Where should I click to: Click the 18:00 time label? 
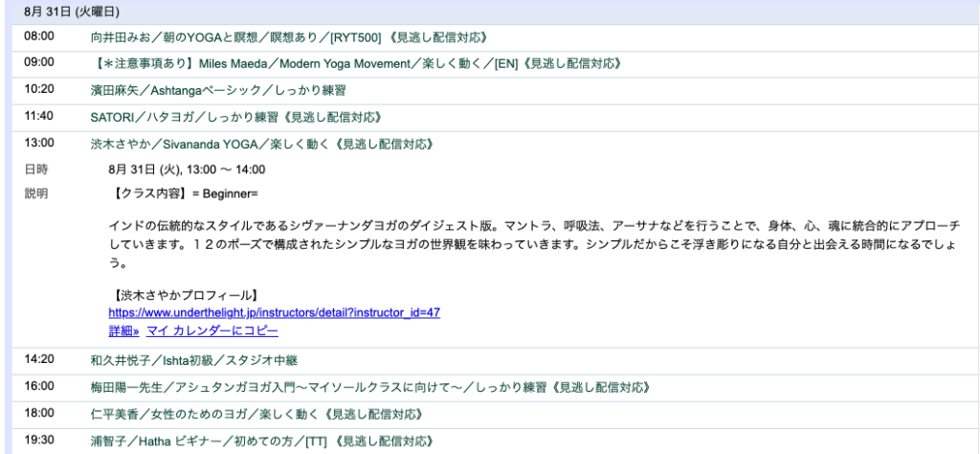(38, 414)
